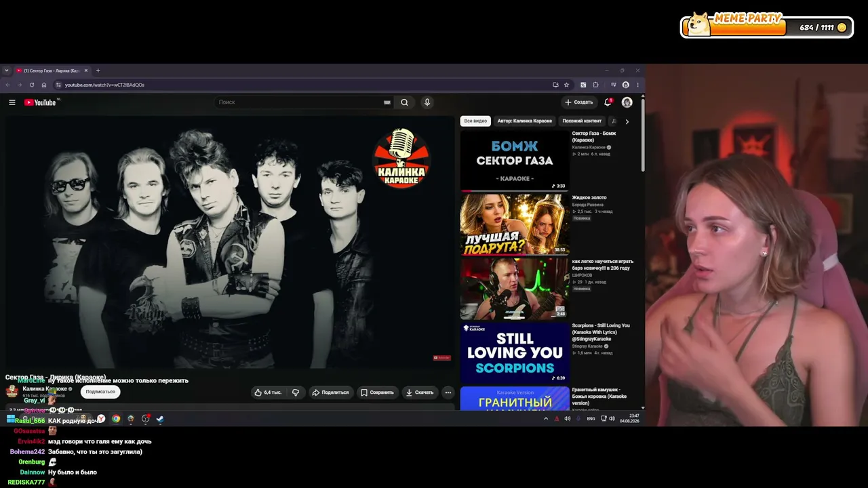The image size is (868, 488).
Task: Dislike the video
Action: [296, 392]
